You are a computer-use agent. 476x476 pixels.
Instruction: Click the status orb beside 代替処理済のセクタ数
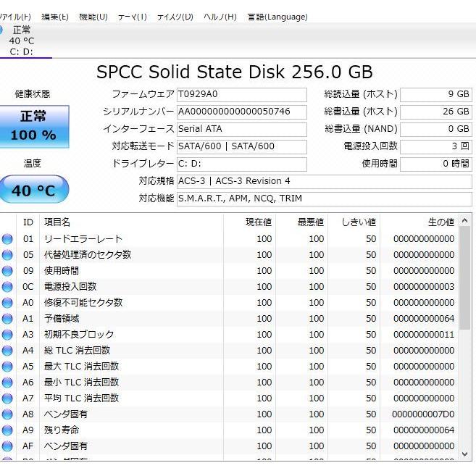pos(7,255)
